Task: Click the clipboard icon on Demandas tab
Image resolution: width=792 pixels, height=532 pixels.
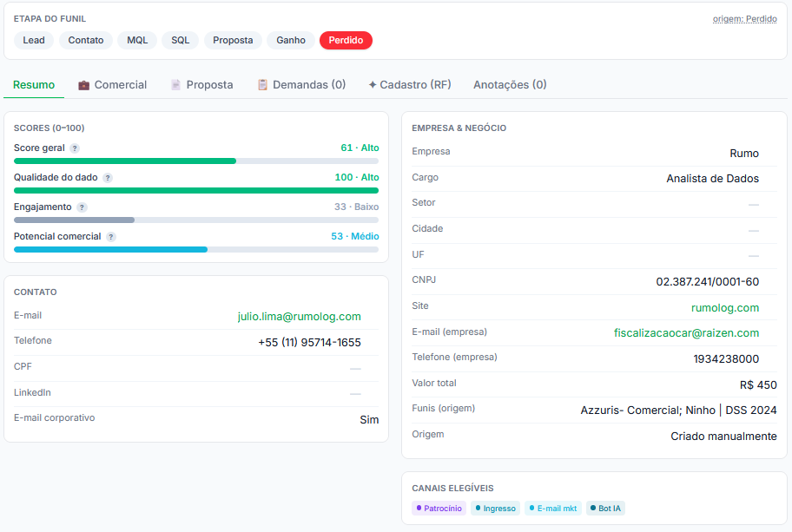Action: coord(262,85)
